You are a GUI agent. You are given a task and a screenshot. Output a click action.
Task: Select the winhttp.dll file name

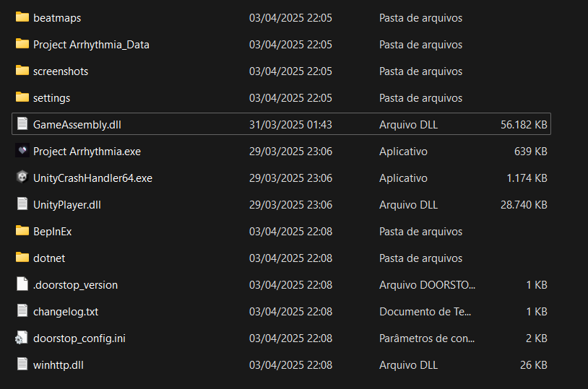click(x=59, y=364)
